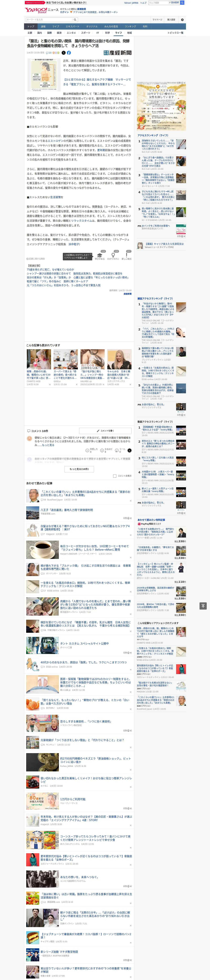This screenshot has height=980, width=210.
Task: Close the reaction tooltip popup
Action: [x=91, y=254]
